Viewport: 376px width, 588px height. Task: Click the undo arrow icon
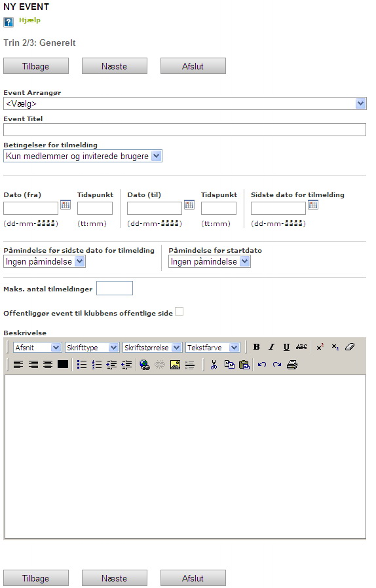point(262,365)
